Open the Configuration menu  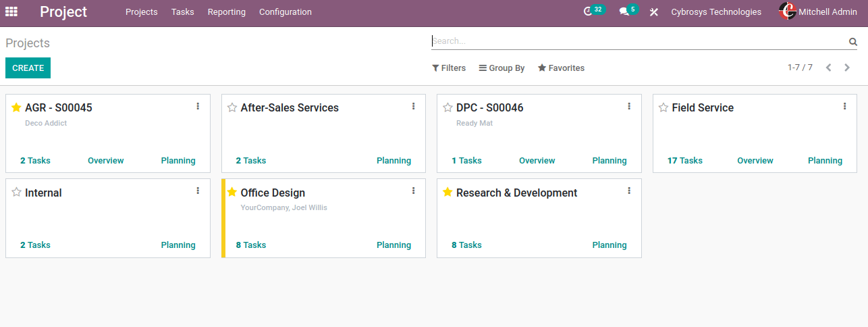pos(286,12)
